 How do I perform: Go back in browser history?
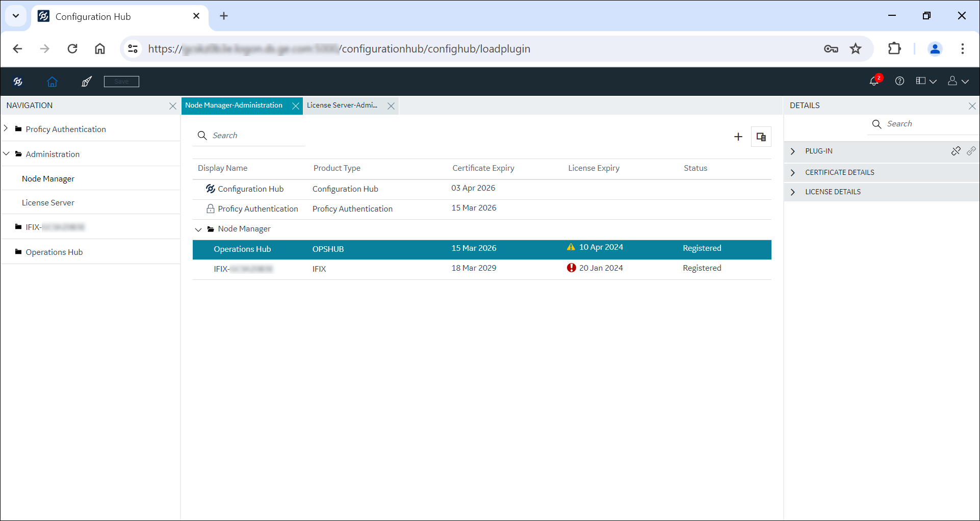(17, 49)
